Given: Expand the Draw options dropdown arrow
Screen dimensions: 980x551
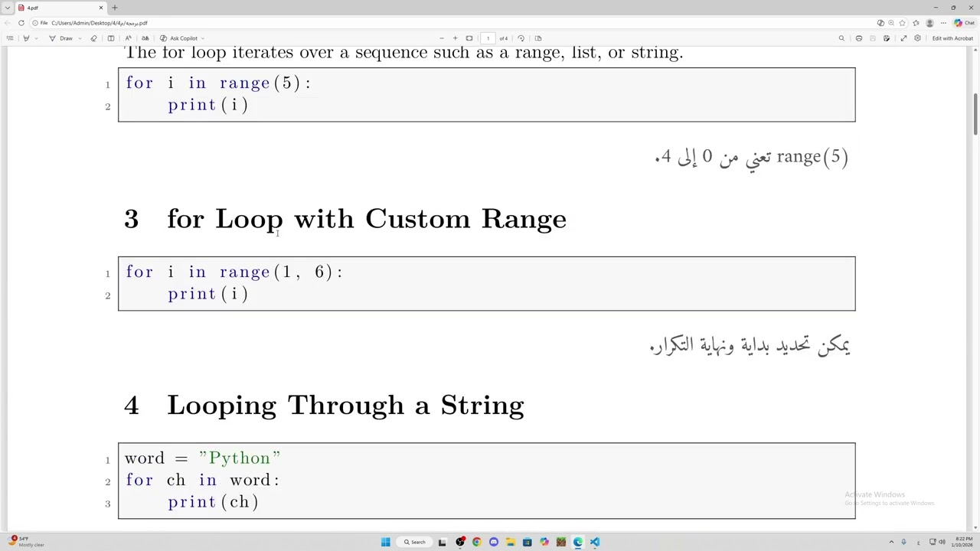Looking at the screenshot, I should 80,38.
